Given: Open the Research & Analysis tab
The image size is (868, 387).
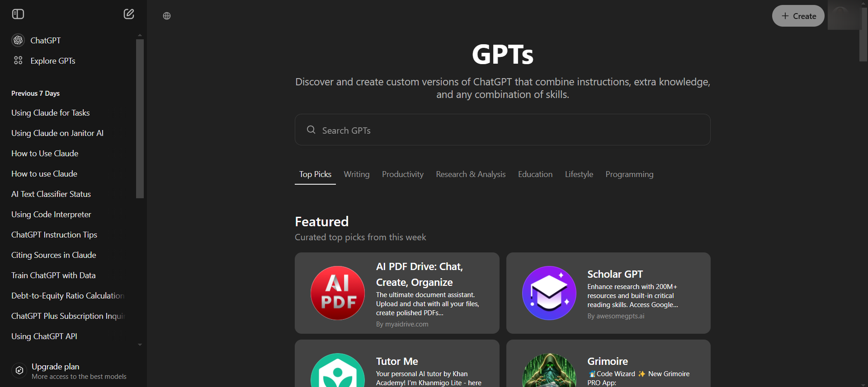Looking at the screenshot, I should coord(471,174).
